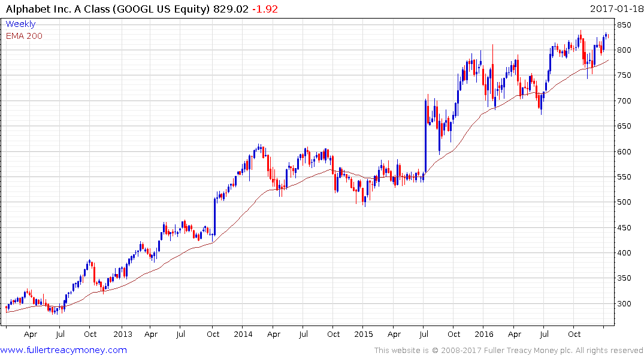Click the 400 price axis label
644x359 pixels.
pos(624,253)
